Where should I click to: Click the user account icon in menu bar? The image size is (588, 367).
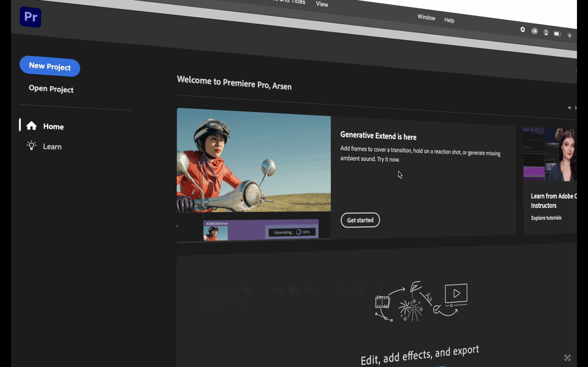pos(546,33)
